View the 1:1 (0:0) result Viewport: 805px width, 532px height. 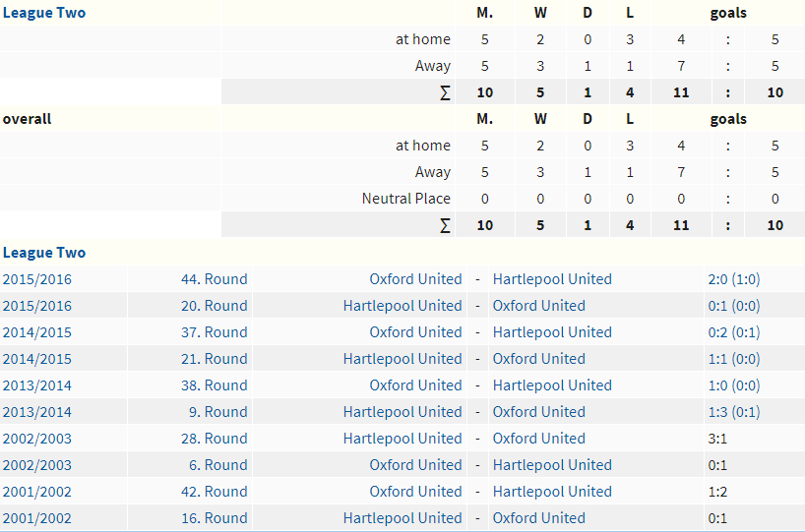click(733, 359)
